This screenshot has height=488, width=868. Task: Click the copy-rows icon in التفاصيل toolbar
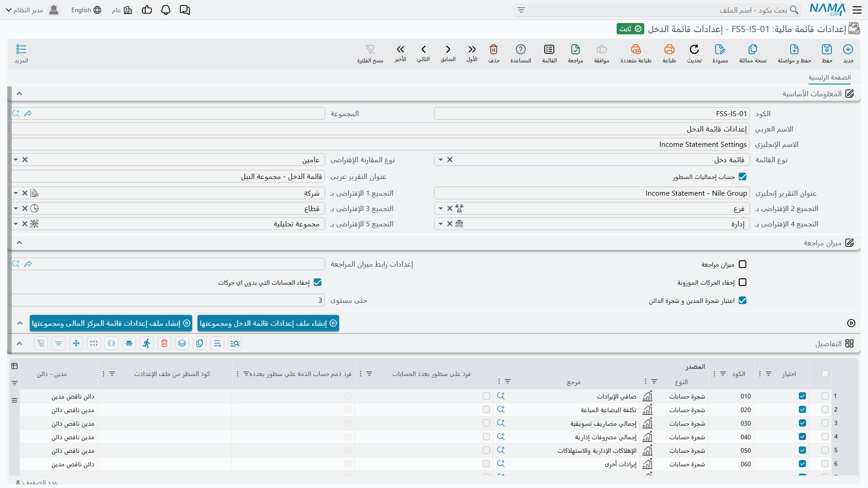pyautogui.click(x=199, y=343)
